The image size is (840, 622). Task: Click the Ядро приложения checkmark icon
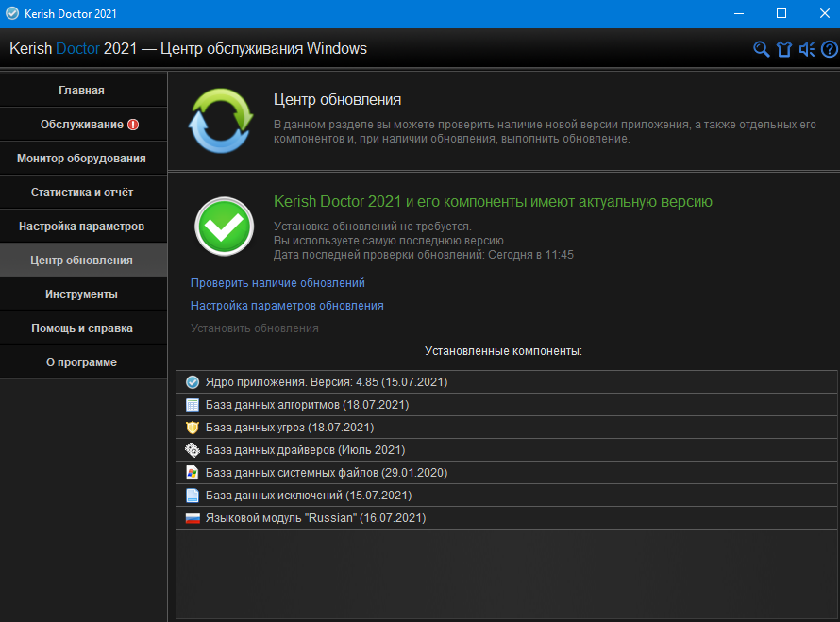[193, 382]
